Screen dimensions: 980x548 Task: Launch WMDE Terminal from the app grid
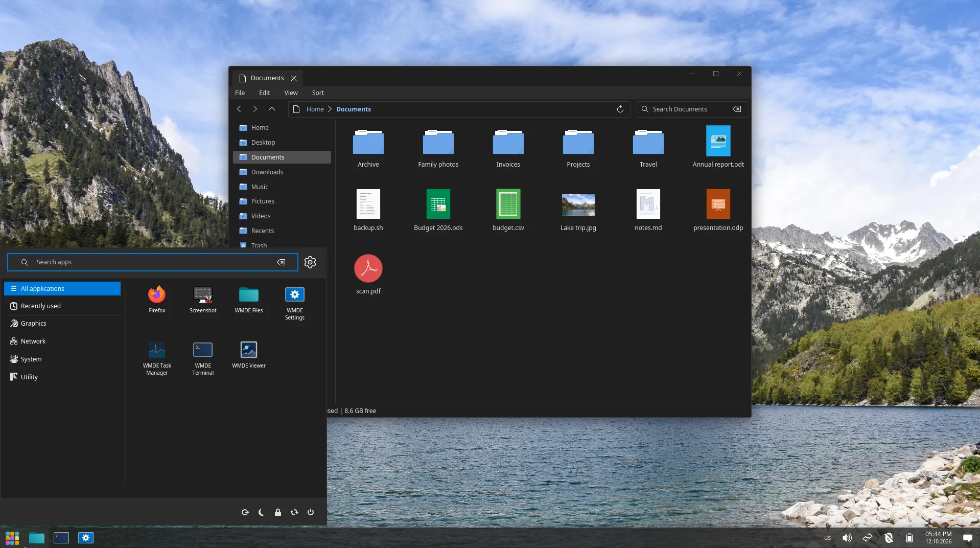(x=203, y=359)
